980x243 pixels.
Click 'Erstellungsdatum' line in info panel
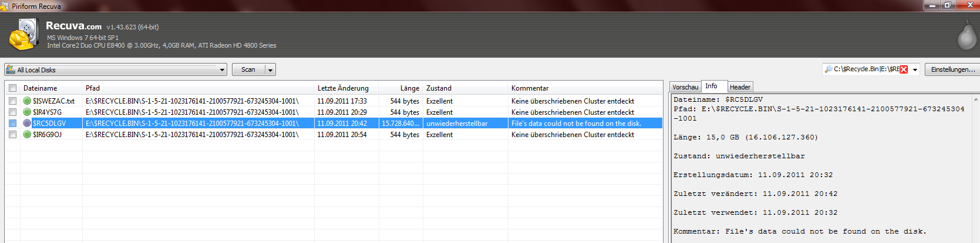point(753,175)
